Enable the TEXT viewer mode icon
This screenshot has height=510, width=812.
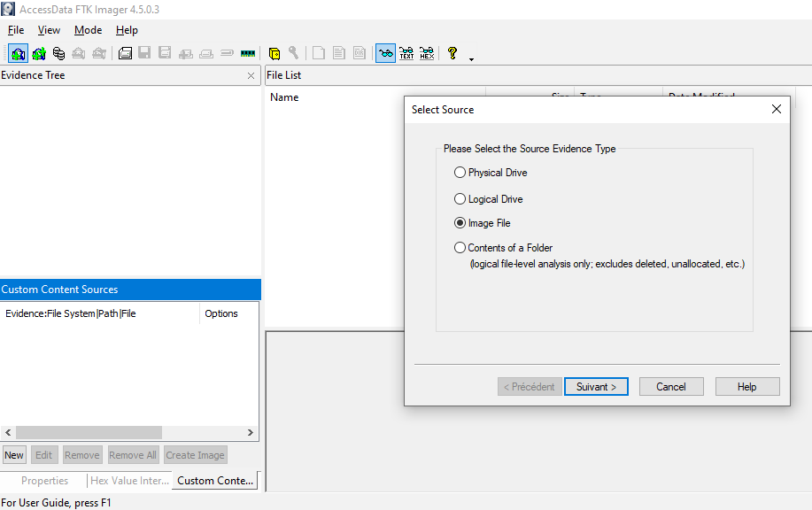tap(406, 53)
